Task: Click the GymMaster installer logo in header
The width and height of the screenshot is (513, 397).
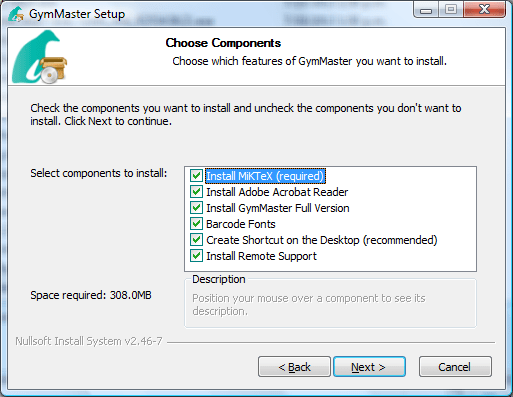Action: (39, 57)
